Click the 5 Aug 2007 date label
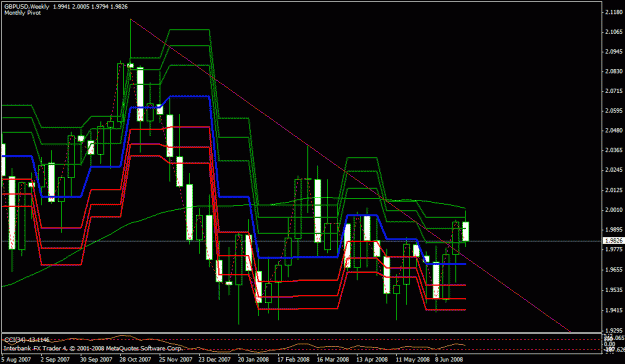 coord(16,359)
